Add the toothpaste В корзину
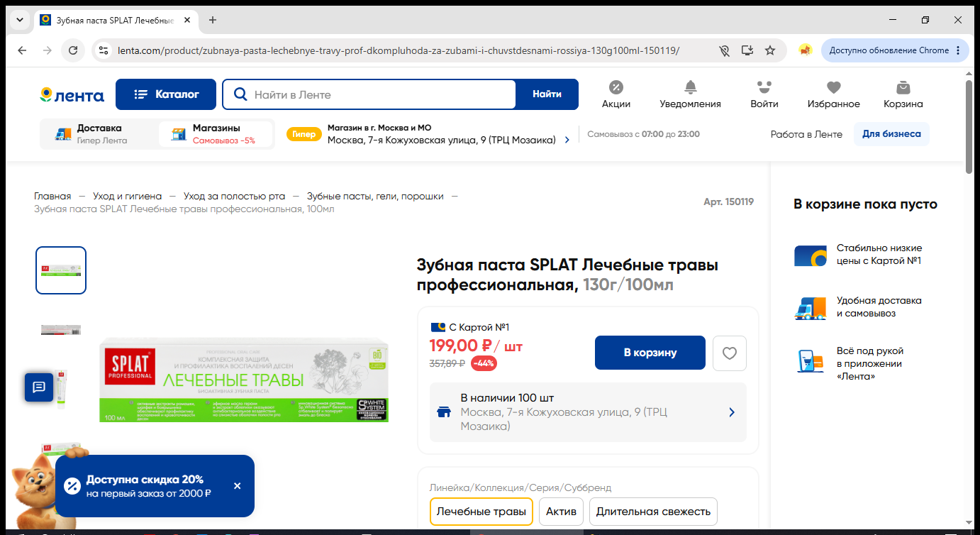The height and width of the screenshot is (535, 980). pos(650,353)
